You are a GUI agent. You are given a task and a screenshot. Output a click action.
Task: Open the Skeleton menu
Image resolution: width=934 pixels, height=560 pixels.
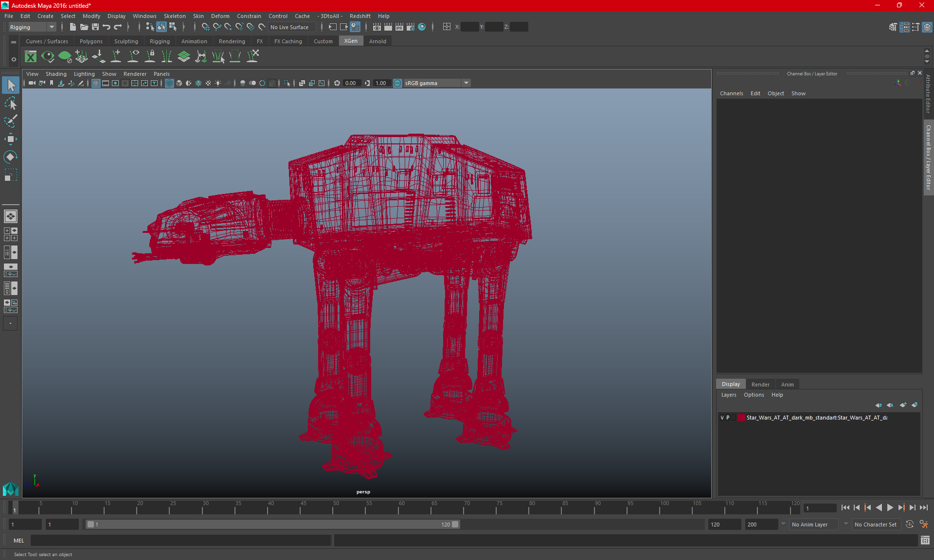174,16
